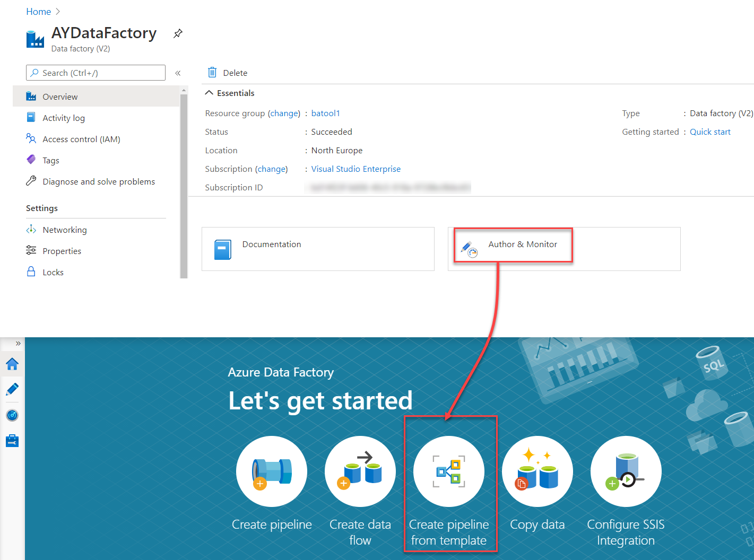754x560 pixels.
Task: Open the Monitor gauge icon in the left rail
Action: tap(12, 415)
